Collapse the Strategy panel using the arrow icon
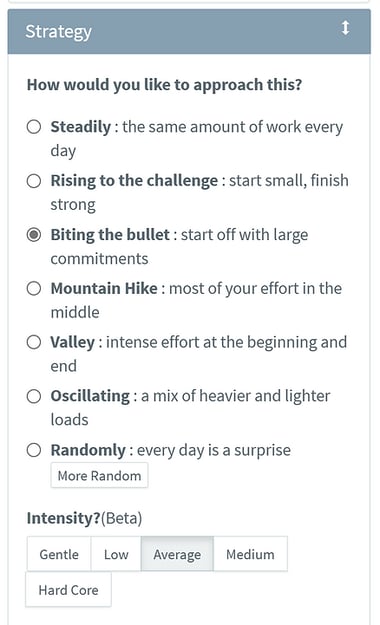The width and height of the screenshot is (380, 625). click(x=345, y=28)
